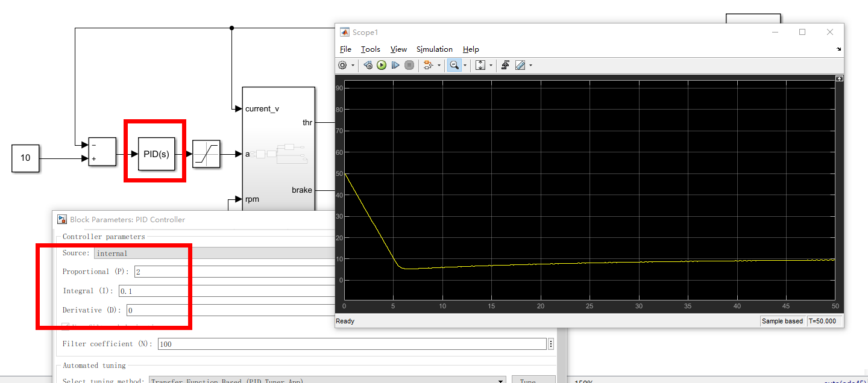Screen dimensions: 868x383
Task: Select the zoom out magnifier tool
Action: click(x=454, y=65)
